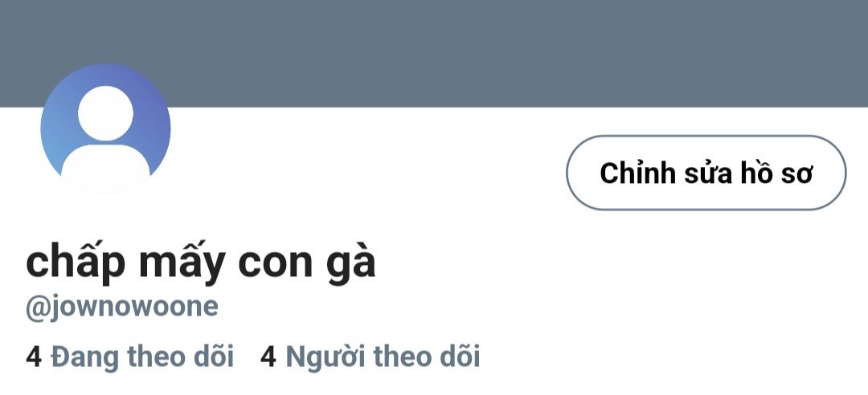868x395 pixels.
Task: Open the default profile avatar picture
Action: (106, 128)
